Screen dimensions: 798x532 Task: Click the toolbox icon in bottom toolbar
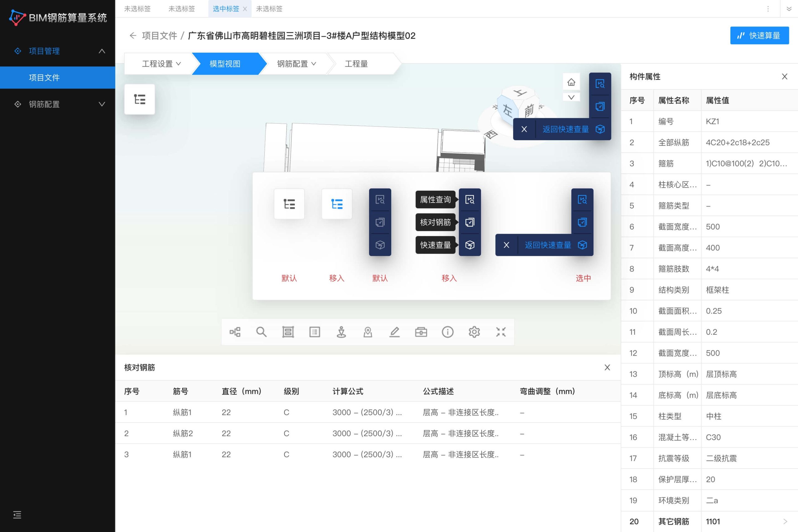[421, 332]
